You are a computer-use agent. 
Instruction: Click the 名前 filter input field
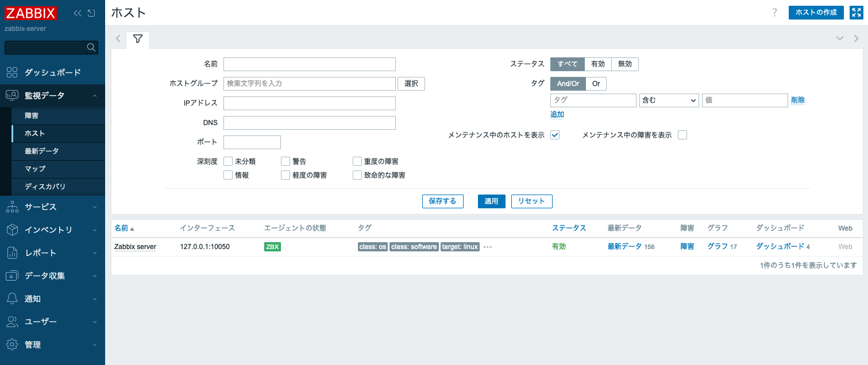click(x=310, y=64)
